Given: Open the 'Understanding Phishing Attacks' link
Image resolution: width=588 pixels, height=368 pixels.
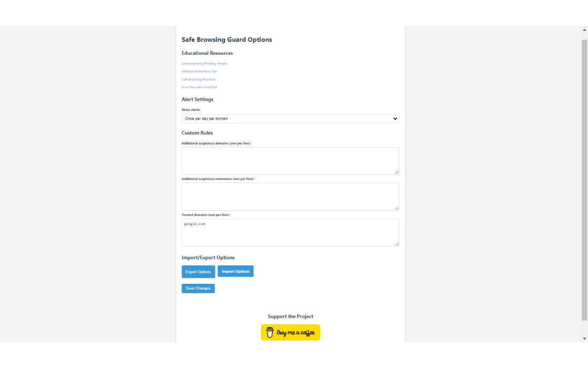Looking at the screenshot, I should tap(204, 63).
